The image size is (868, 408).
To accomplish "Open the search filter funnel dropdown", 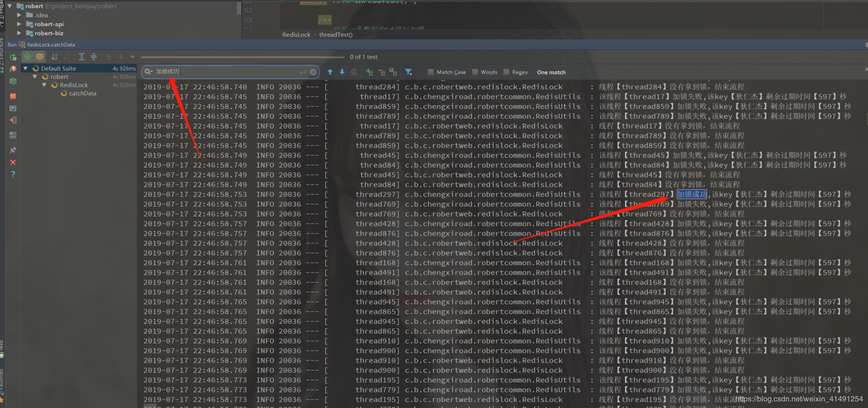I will [x=409, y=72].
